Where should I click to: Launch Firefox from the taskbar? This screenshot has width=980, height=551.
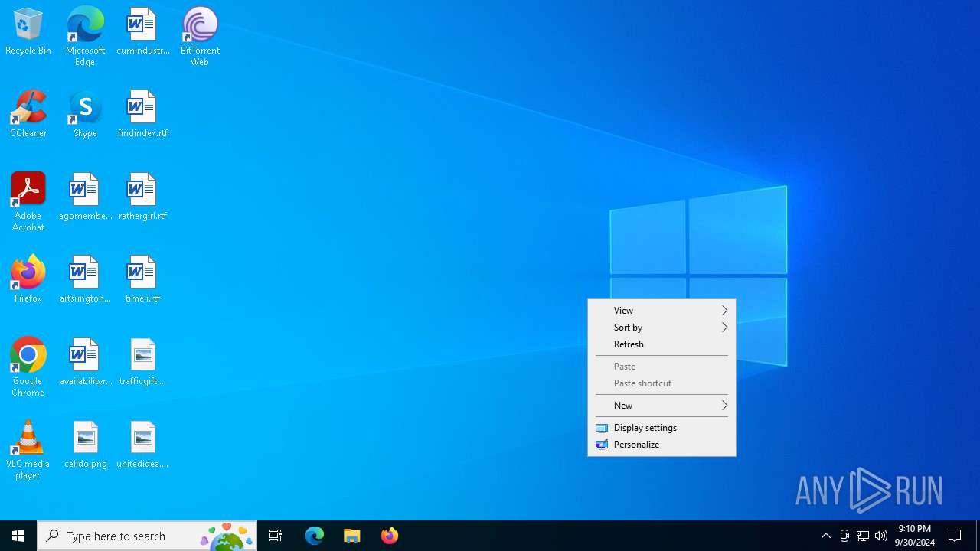coord(390,536)
